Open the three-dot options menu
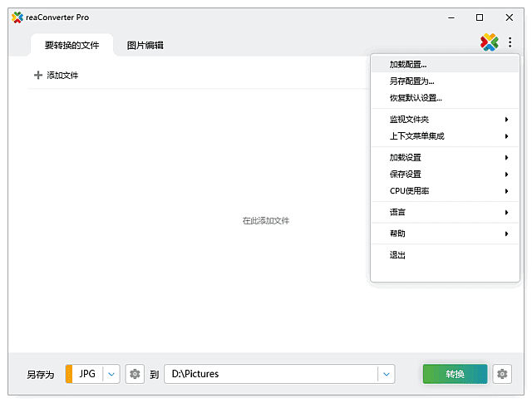Image resolution: width=532 pixels, height=403 pixels. coord(510,42)
